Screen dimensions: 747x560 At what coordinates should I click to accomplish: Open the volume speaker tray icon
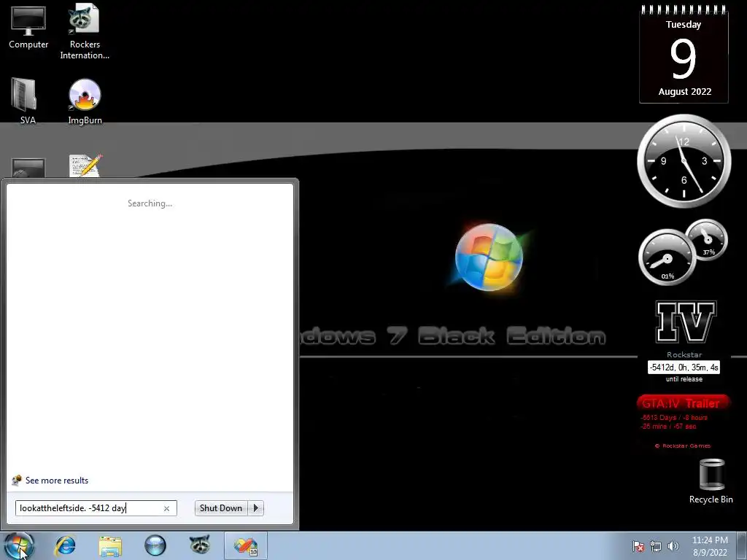point(673,546)
